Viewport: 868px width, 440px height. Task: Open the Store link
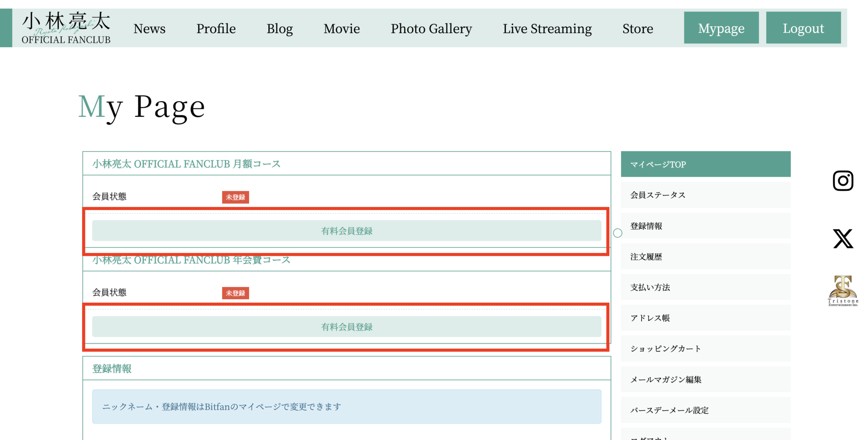637,29
